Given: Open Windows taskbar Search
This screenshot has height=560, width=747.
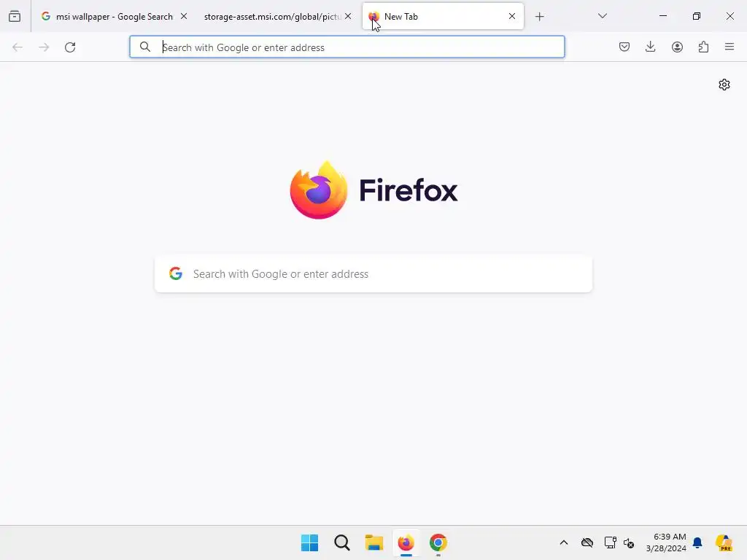Looking at the screenshot, I should pyautogui.click(x=342, y=542).
